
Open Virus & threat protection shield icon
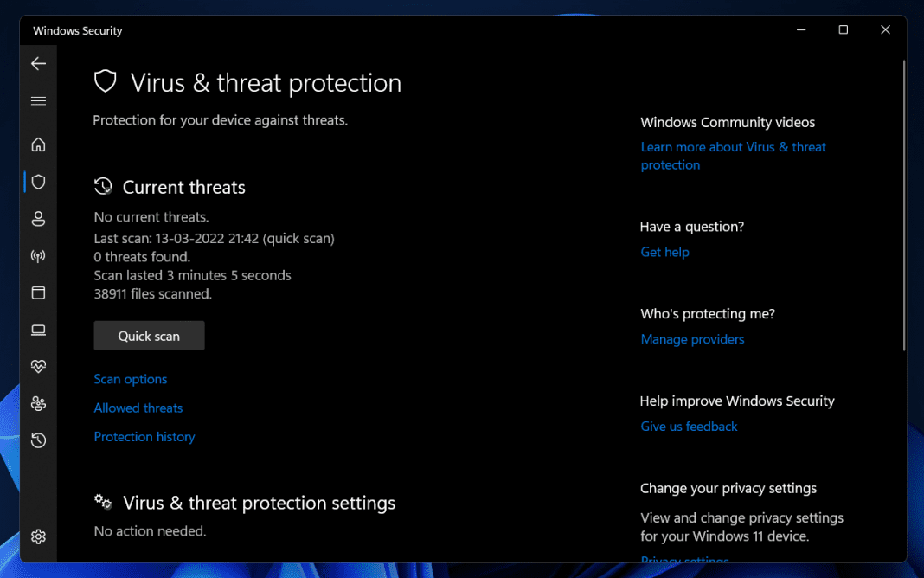tap(38, 182)
